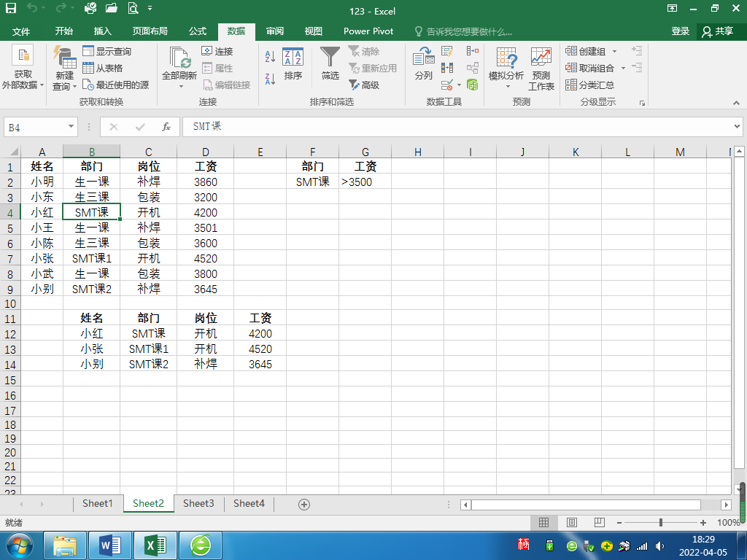Switch to Page Break Preview in status bar
The image size is (747, 560).
600,522
